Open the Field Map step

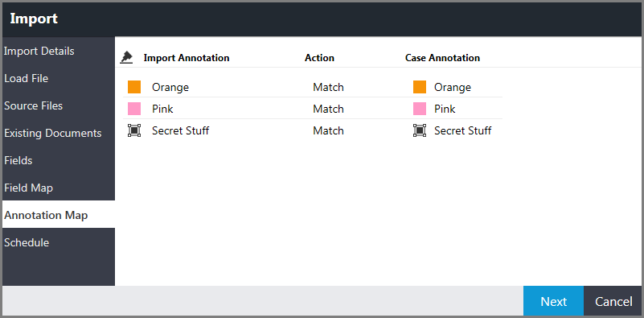pos(59,188)
